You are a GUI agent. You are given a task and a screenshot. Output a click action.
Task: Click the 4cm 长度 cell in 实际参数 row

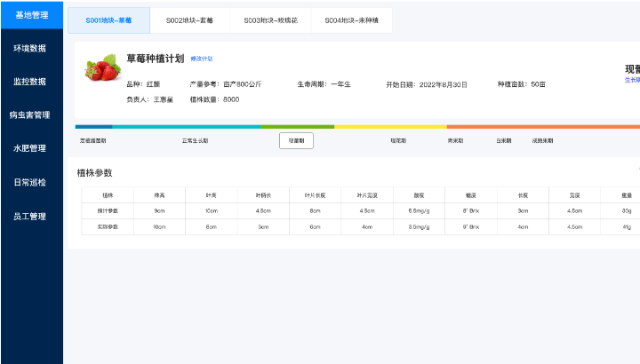pyautogui.click(x=523, y=226)
